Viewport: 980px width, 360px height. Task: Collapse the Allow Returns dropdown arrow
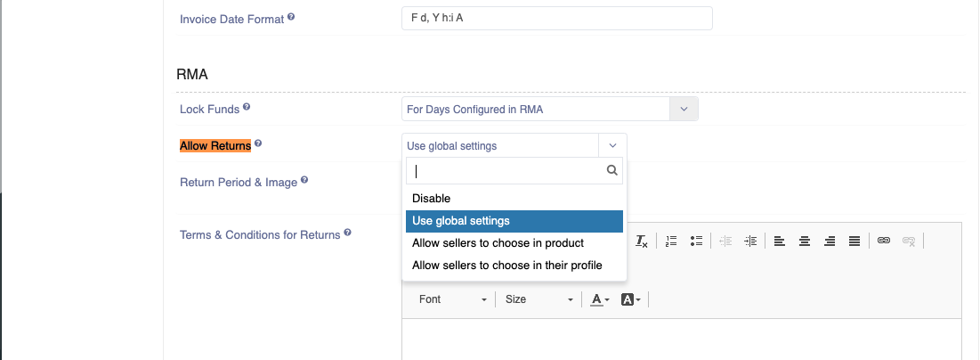pyautogui.click(x=612, y=146)
